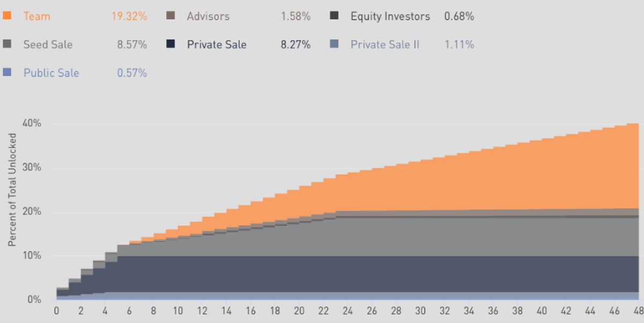644x323 pixels.
Task: Click the gray Seed Sale legend swatch
Action: coord(7,44)
